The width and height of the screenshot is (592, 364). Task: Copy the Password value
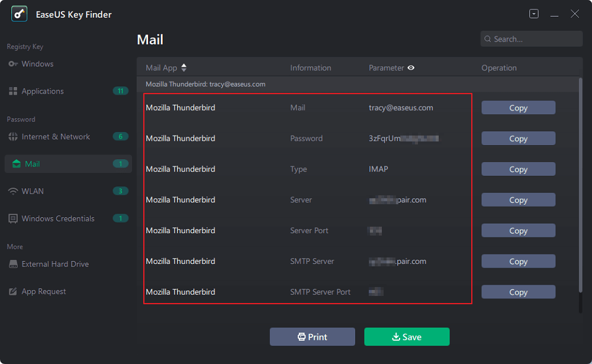(x=519, y=138)
